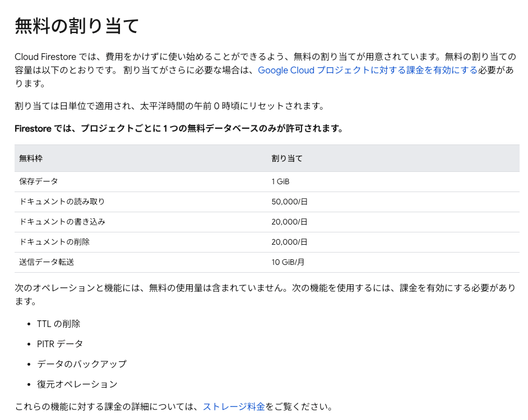This screenshot has height=420, width=528.
Task: Click the データのバックアップ list item
Action: tap(82, 364)
